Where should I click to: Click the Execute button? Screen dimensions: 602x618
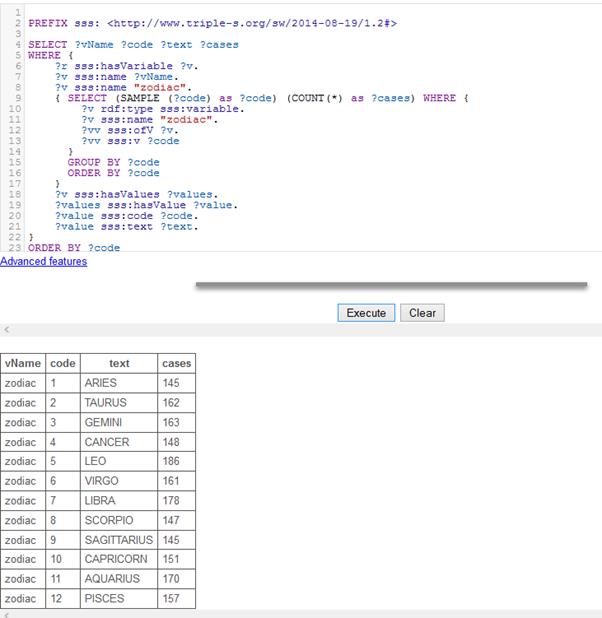point(366,313)
